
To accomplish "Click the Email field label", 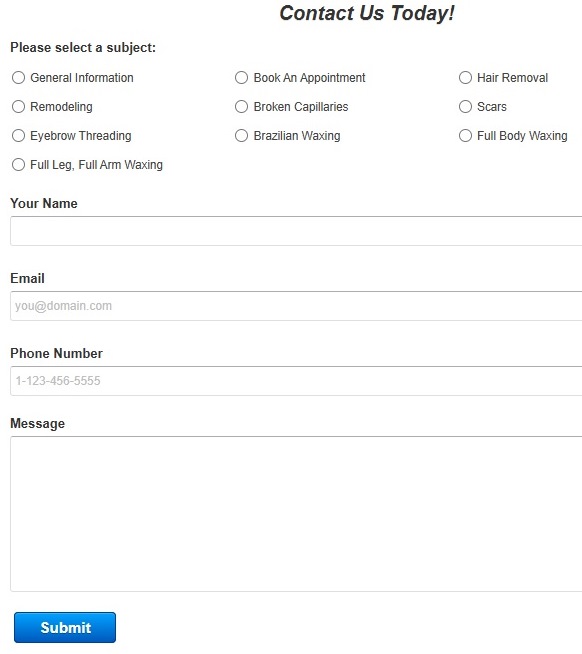I will (x=28, y=278).
